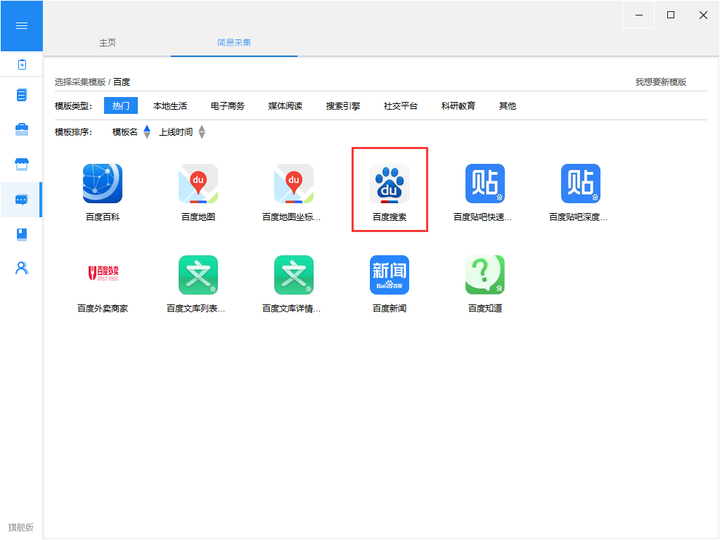Image resolution: width=720 pixels, height=540 pixels.
Task: Select the chat bubble icon in sidebar
Action: [22, 200]
